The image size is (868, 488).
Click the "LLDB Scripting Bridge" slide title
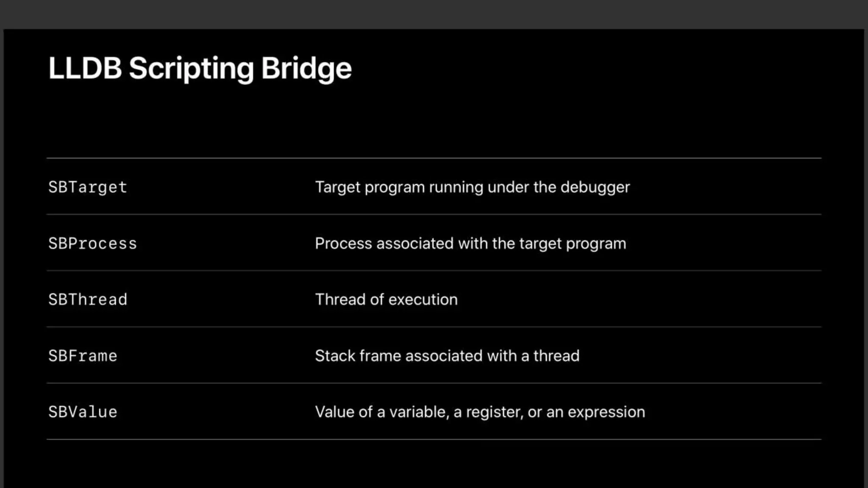[x=200, y=68]
